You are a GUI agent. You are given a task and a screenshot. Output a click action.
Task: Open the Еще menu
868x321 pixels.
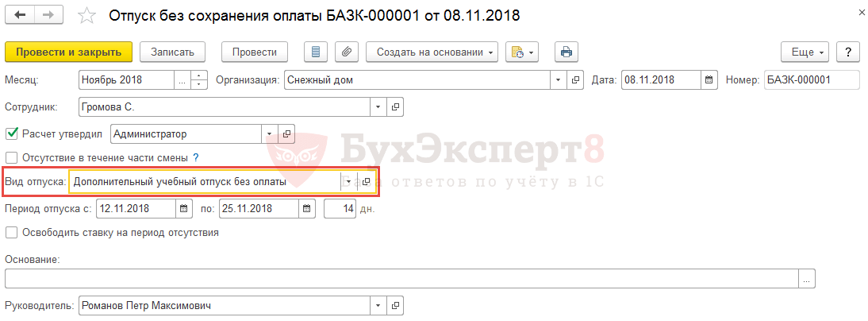coord(805,52)
